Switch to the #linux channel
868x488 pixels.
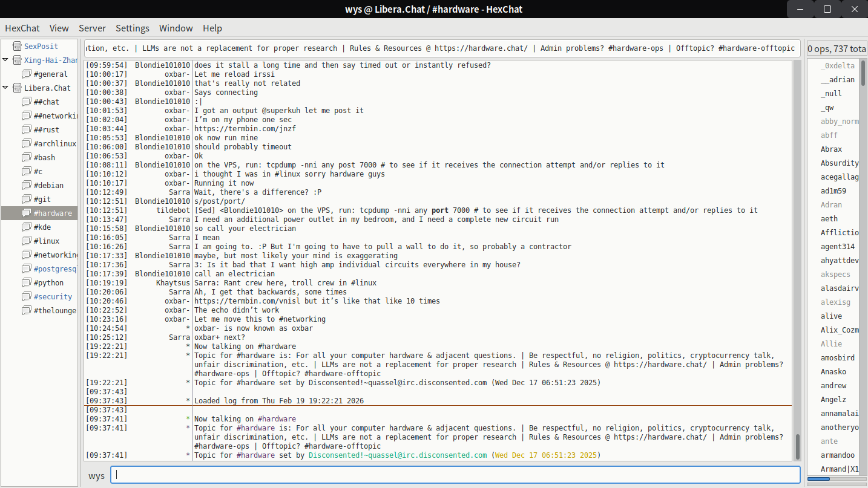[47, 241]
